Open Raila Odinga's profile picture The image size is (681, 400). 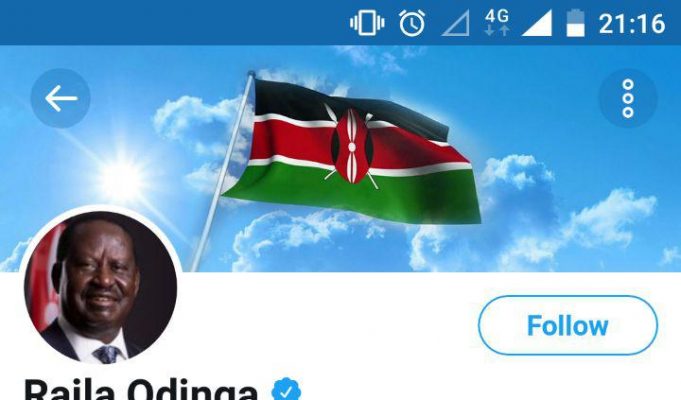tap(100, 287)
